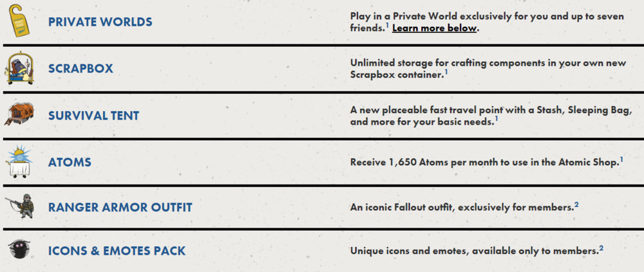Click the unique icons and emotes description
644x272 pixels.
click(x=474, y=251)
